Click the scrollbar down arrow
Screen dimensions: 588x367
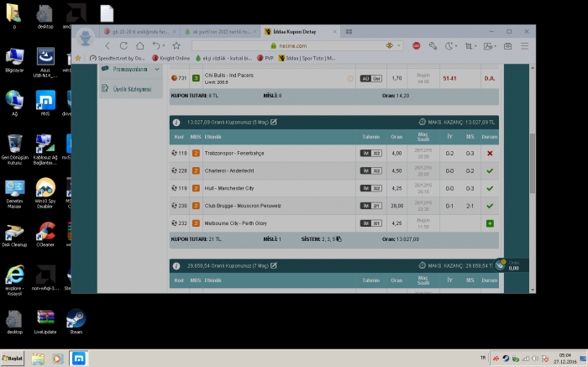pyautogui.click(x=532, y=290)
